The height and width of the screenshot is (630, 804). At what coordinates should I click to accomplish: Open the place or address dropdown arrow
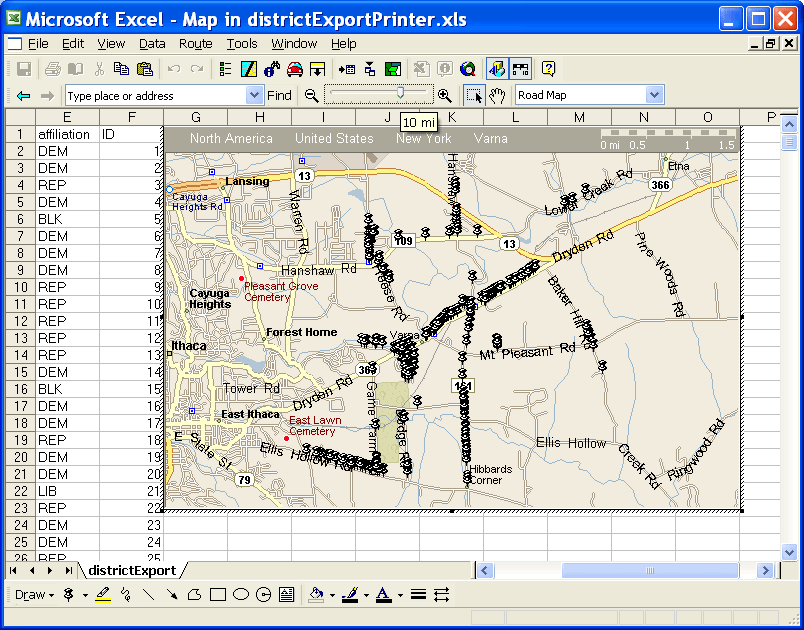[x=254, y=95]
